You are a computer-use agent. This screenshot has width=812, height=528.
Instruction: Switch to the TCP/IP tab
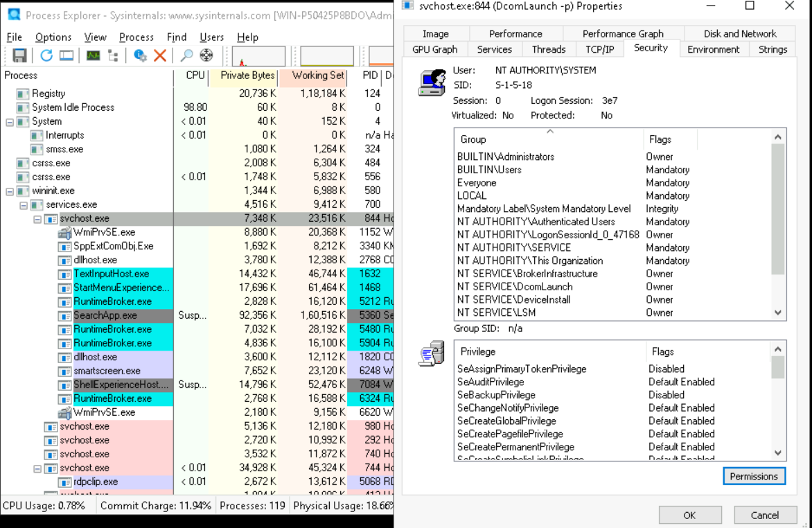coord(600,49)
